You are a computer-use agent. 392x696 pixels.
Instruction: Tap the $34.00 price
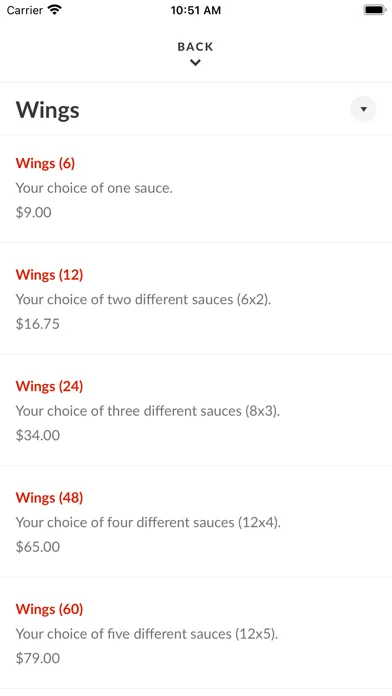(x=38, y=435)
